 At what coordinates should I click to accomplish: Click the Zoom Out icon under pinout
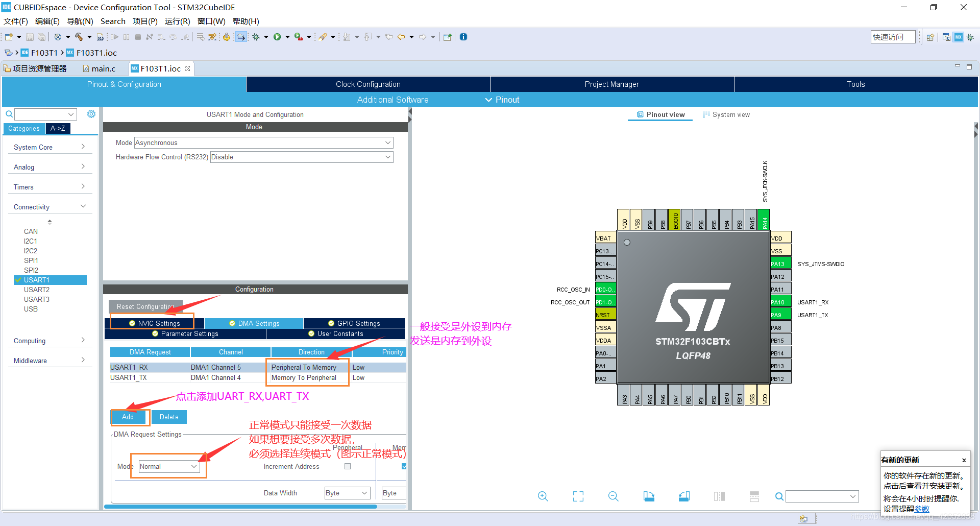pos(614,496)
